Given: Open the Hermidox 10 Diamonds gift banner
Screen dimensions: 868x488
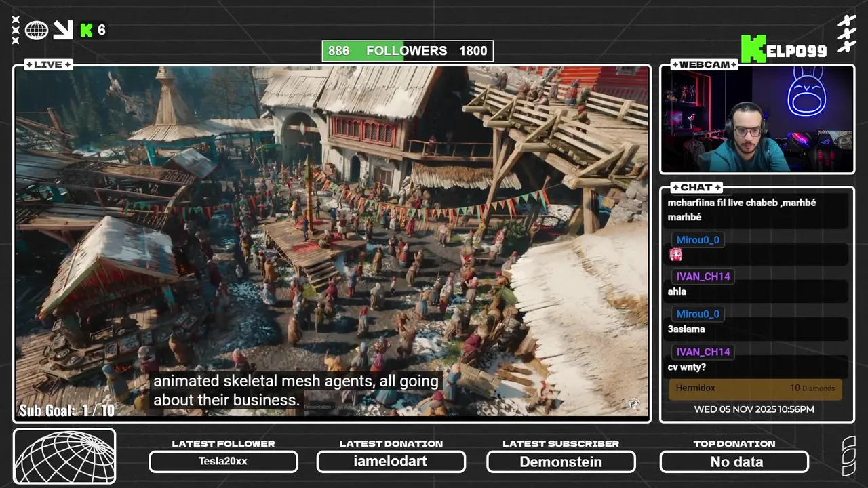Looking at the screenshot, I should point(755,388).
